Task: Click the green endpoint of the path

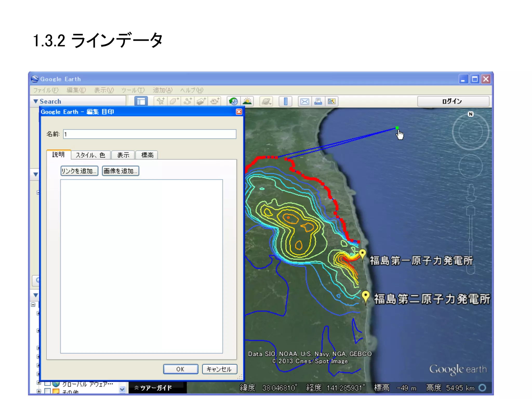Action: (x=397, y=128)
